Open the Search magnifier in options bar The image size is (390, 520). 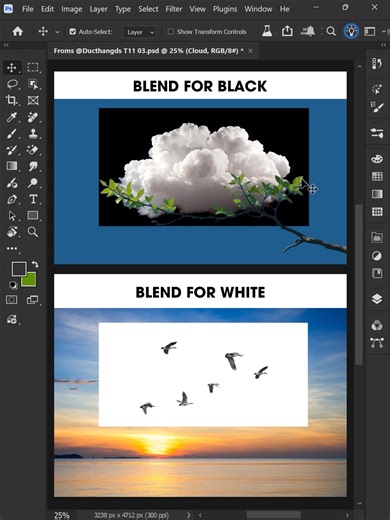click(331, 31)
